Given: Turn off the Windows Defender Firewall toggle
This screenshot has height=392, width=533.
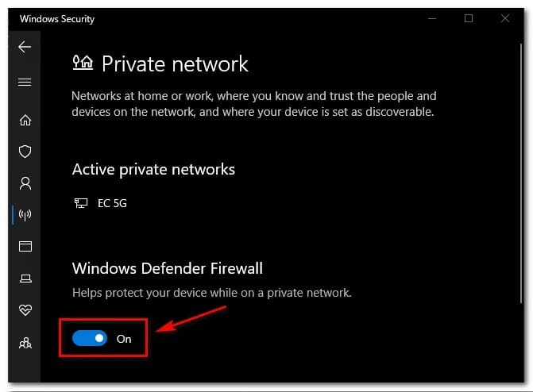Looking at the screenshot, I should 89,339.
